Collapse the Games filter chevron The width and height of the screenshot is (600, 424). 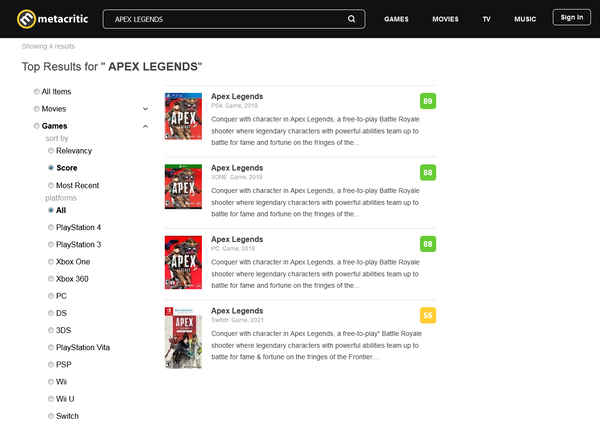(x=145, y=126)
